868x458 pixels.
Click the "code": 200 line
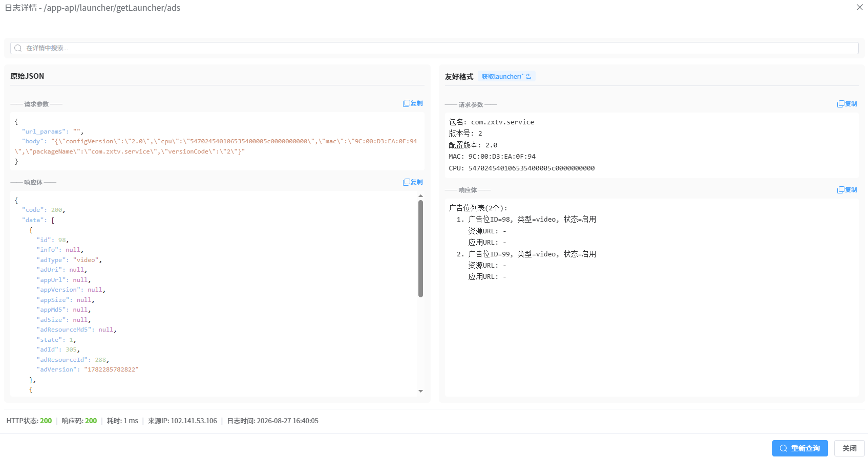[44, 210]
